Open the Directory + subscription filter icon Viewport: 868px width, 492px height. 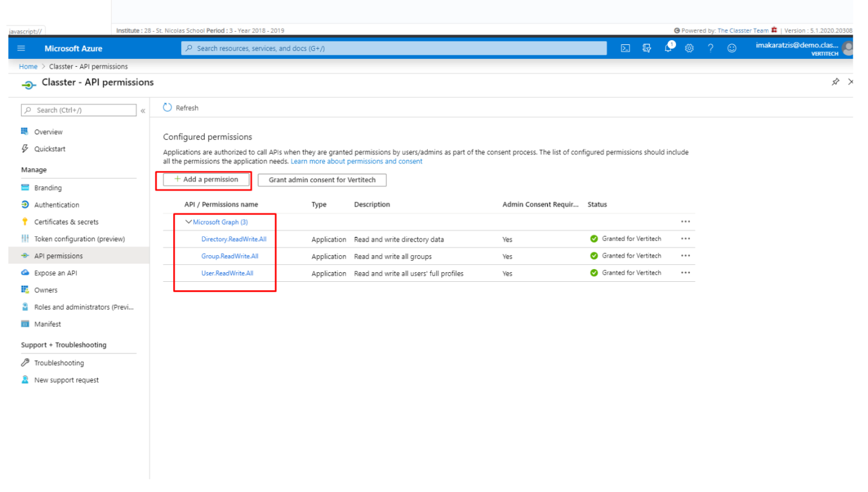(647, 49)
